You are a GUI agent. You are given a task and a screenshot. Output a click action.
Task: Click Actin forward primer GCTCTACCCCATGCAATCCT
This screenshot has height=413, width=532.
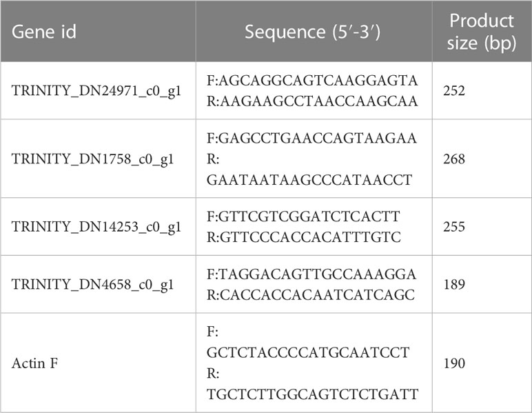pos(308,352)
